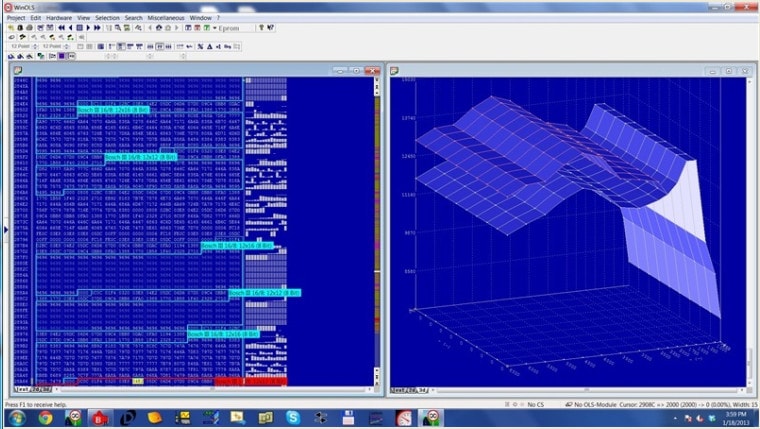Open the Edit menu
This screenshot has width=760, height=429.
36,18
